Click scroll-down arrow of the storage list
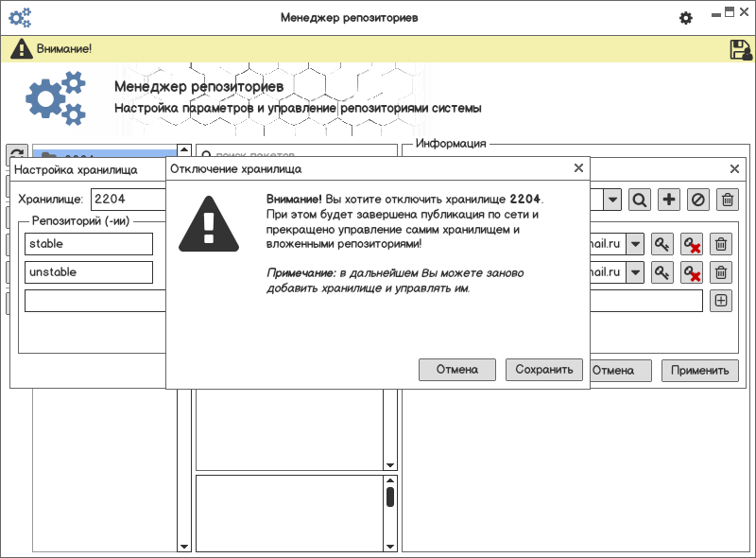Viewport: 756px width, 558px height. (x=184, y=547)
